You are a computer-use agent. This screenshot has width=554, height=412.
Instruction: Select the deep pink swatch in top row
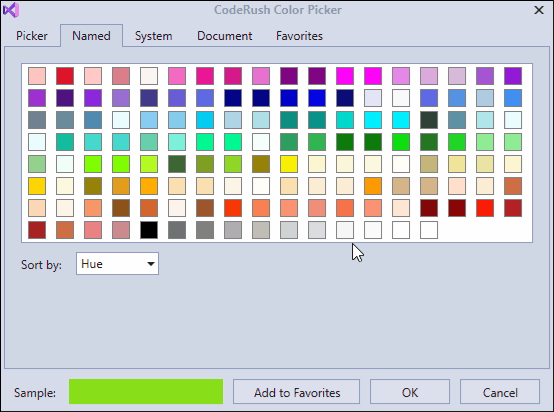coord(205,76)
